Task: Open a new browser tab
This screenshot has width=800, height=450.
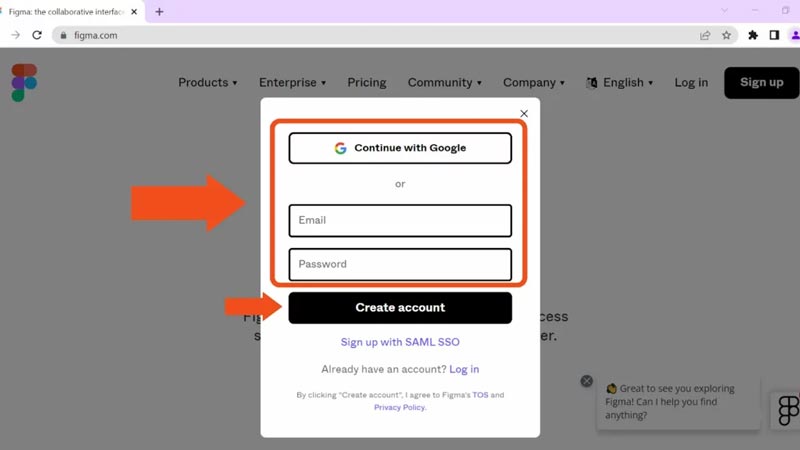Action: pos(159,12)
